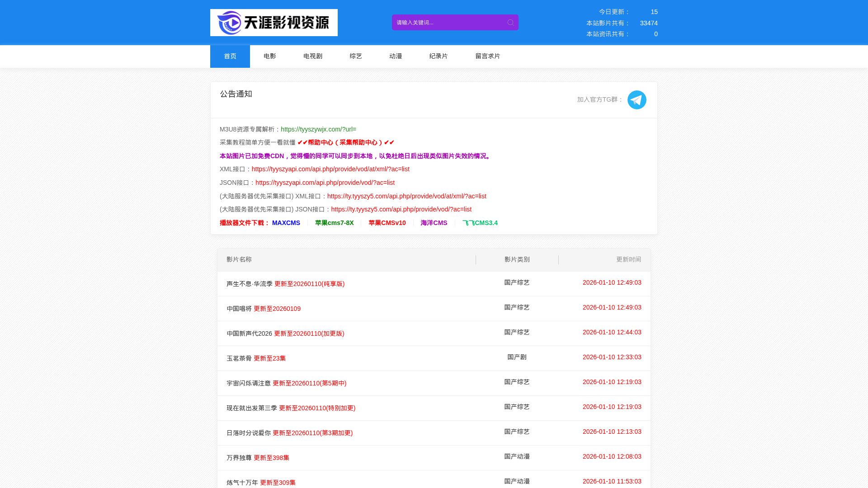Click the tyyszyapi JSON interface link

tap(325, 183)
